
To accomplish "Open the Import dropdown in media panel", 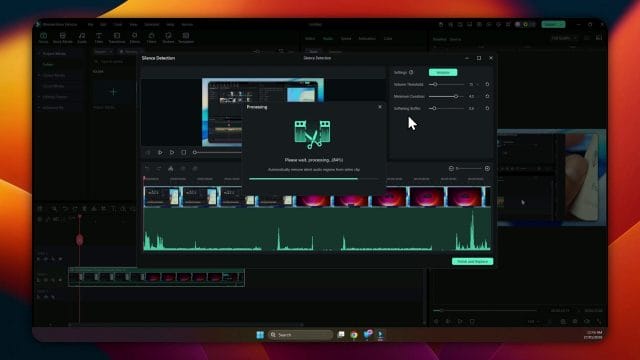I will [103, 52].
